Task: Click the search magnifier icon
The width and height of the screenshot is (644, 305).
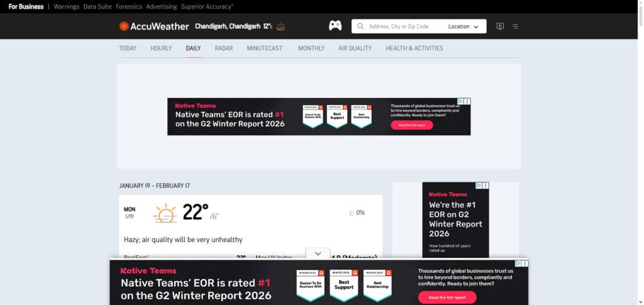Action: tap(360, 26)
